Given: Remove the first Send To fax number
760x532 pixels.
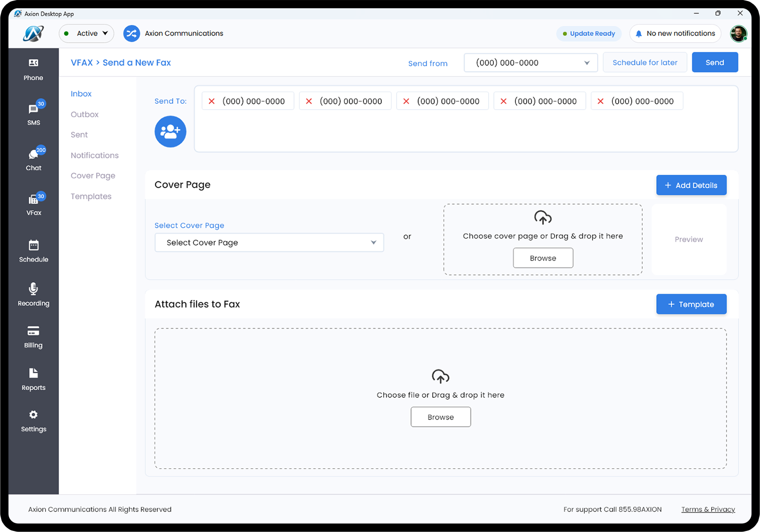Looking at the screenshot, I should pyautogui.click(x=212, y=101).
